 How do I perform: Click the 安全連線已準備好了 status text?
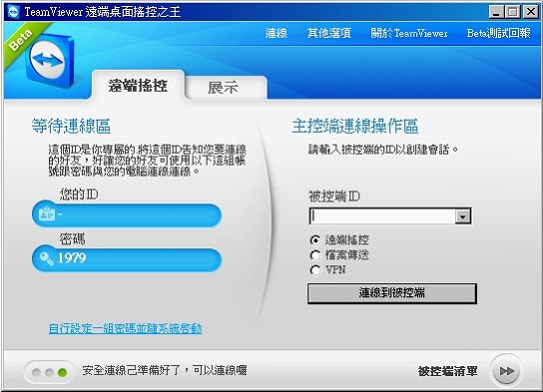click(165, 370)
